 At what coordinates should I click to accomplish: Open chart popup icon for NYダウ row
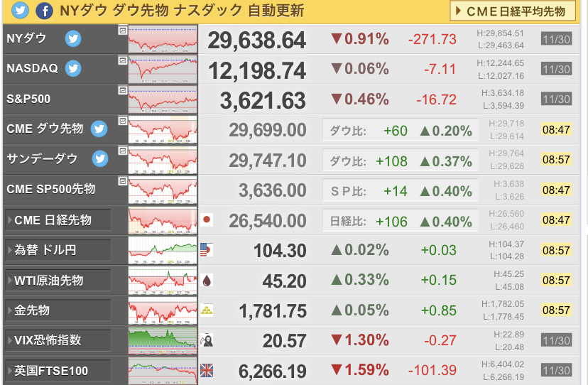(123, 31)
